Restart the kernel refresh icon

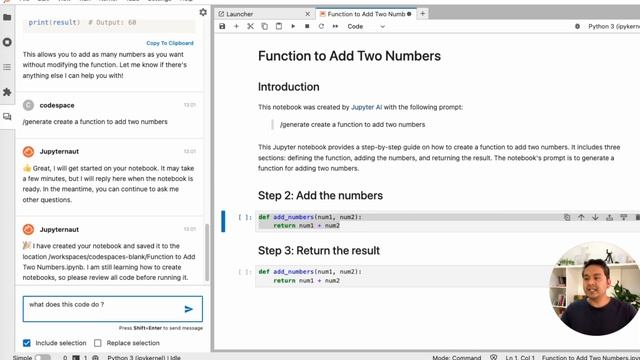point(321,26)
